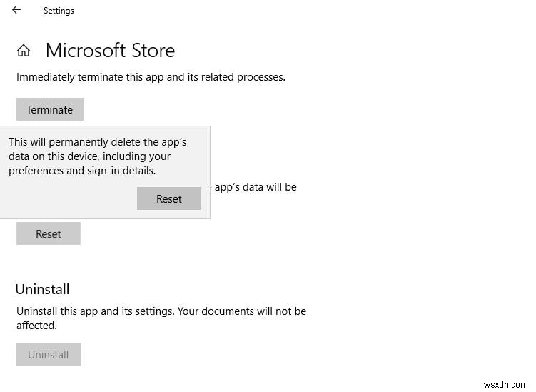The height and width of the screenshot is (392, 536).
Task: Click the Reset button below popup
Action: (49, 233)
